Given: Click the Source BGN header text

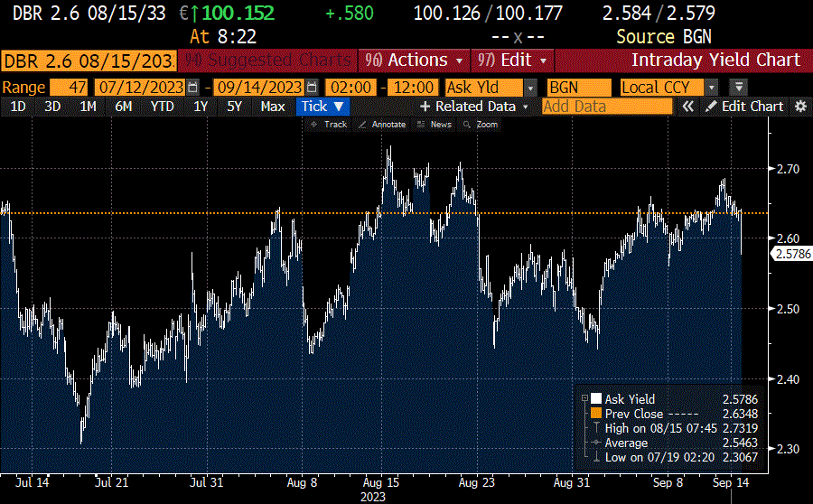Looking at the screenshot, I should (664, 37).
